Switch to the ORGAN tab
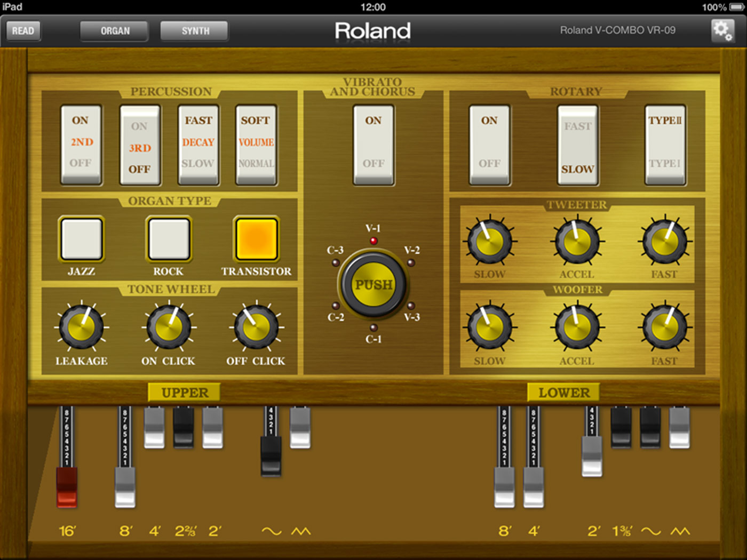 click(x=115, y=31)
